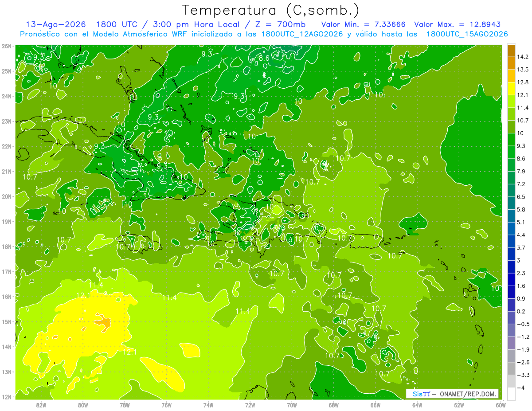The image size is (532, 411).
Task: Click the Puerto Rico island outline
Action: [x=368, y=240]
